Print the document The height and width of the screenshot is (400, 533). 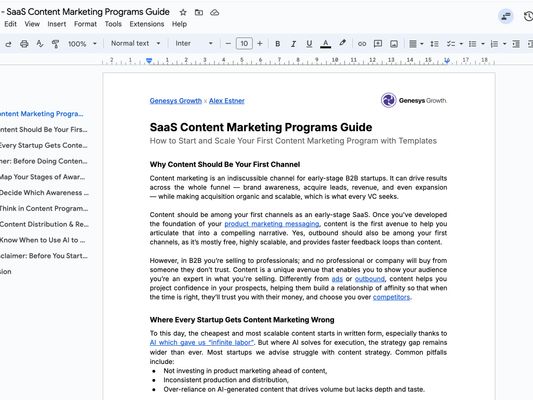(24, 44)
